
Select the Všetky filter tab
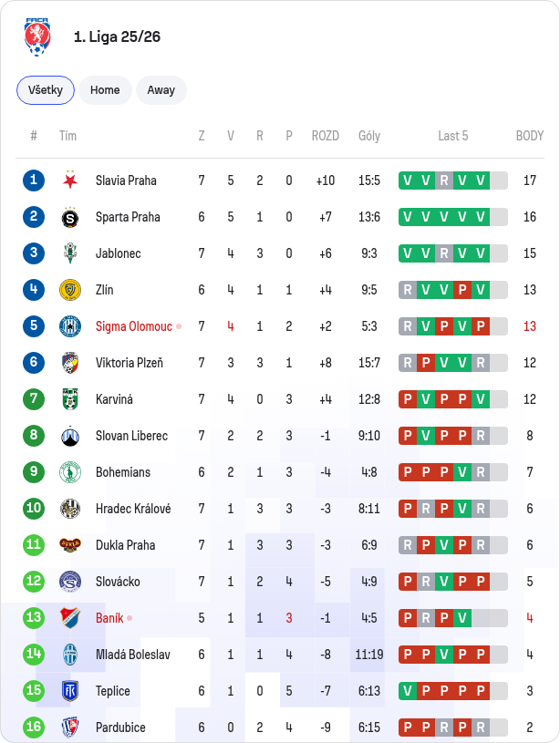pyautogui.click(x=46, y=90)
